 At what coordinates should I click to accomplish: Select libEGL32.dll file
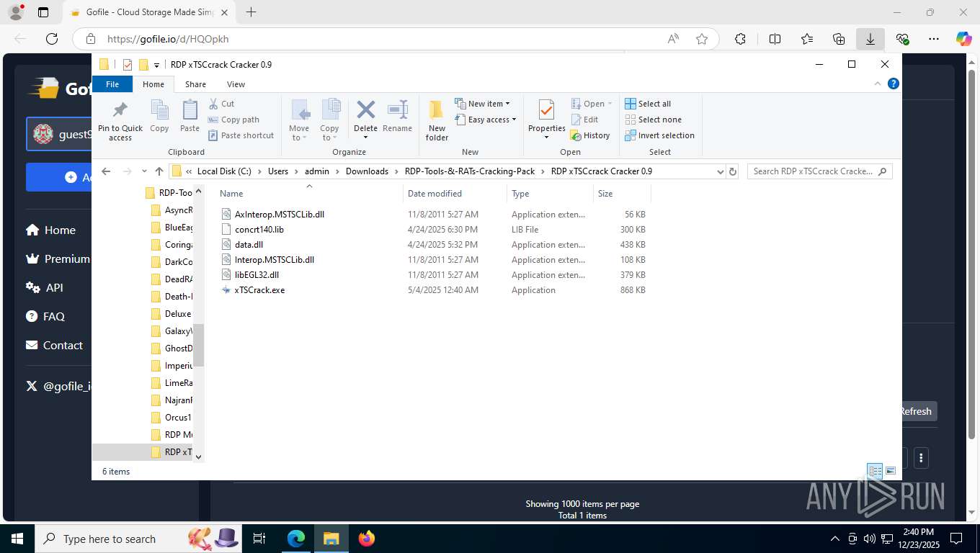coord(257,275)
